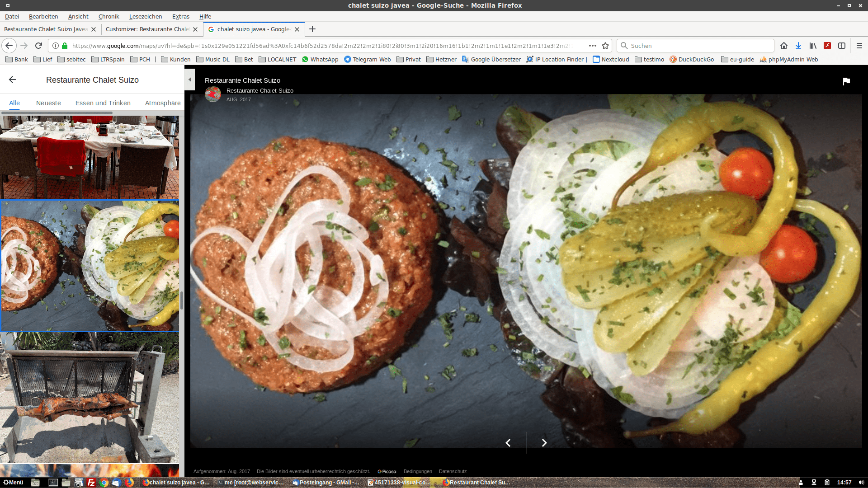Go to the Firefox home page
Image resolution: width=868 pixels, height=488 pixels.
784,46
